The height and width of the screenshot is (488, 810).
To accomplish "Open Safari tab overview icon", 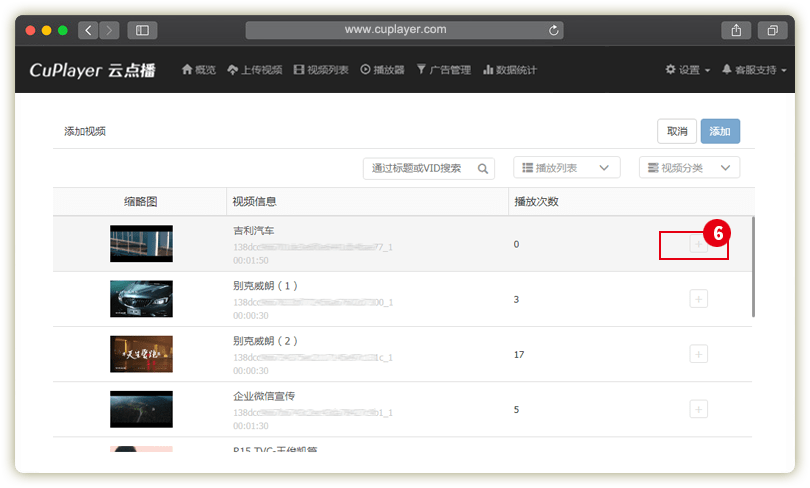I will click(772, 30).
